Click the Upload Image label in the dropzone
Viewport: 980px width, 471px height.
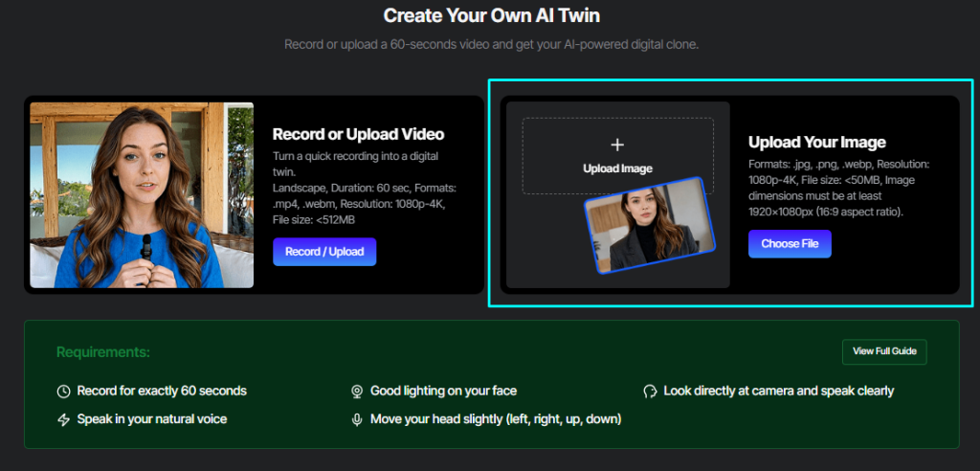(x=617, y=168)
